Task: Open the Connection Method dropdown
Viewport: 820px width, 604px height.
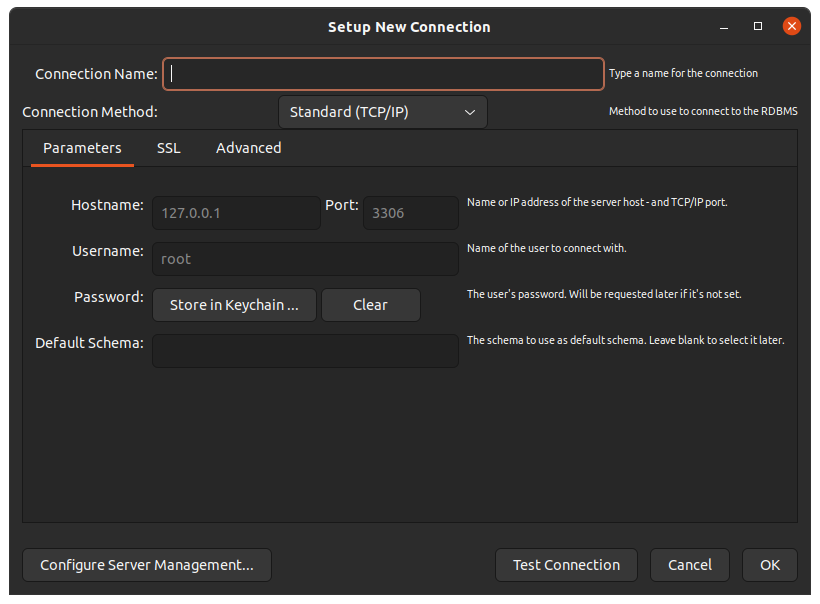Action: pyautogui.click(x=382, y=112)
